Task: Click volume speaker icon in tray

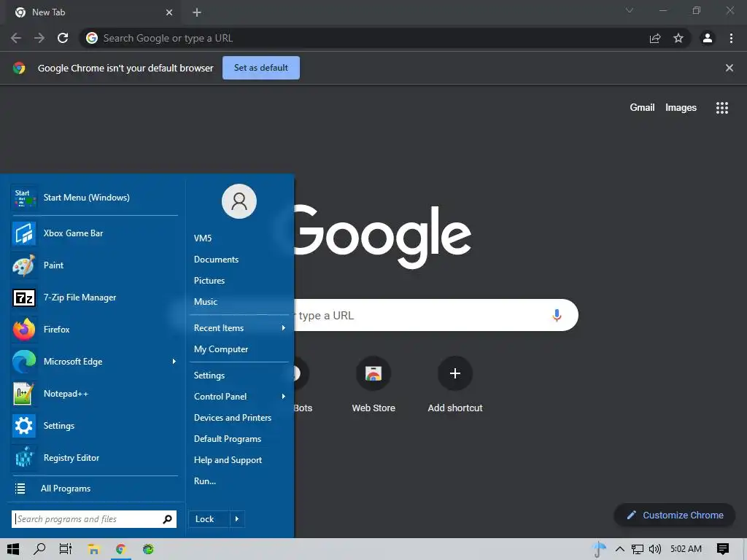Action: (x=655, y=549)
